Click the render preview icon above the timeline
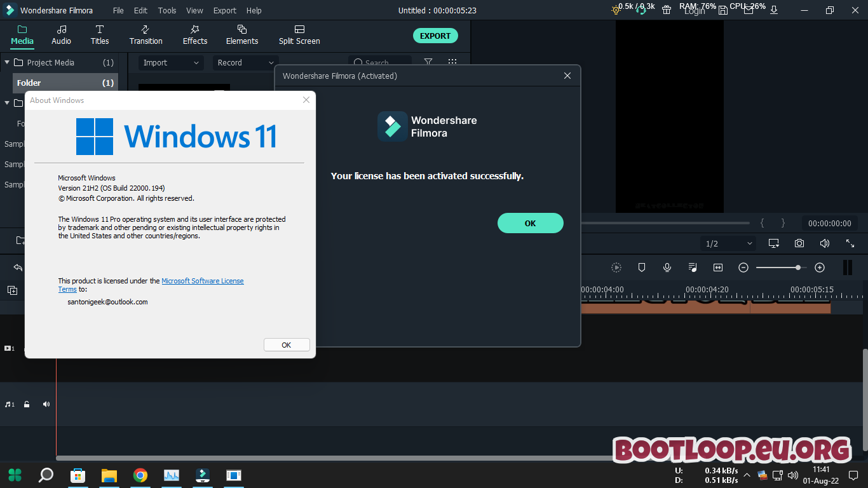The width and height of the screenshot is (868, 488). (x=616, y=268)
